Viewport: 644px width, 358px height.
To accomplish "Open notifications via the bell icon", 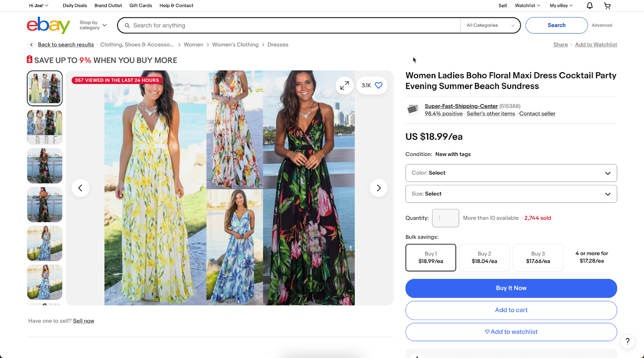I will coord(589,5).
